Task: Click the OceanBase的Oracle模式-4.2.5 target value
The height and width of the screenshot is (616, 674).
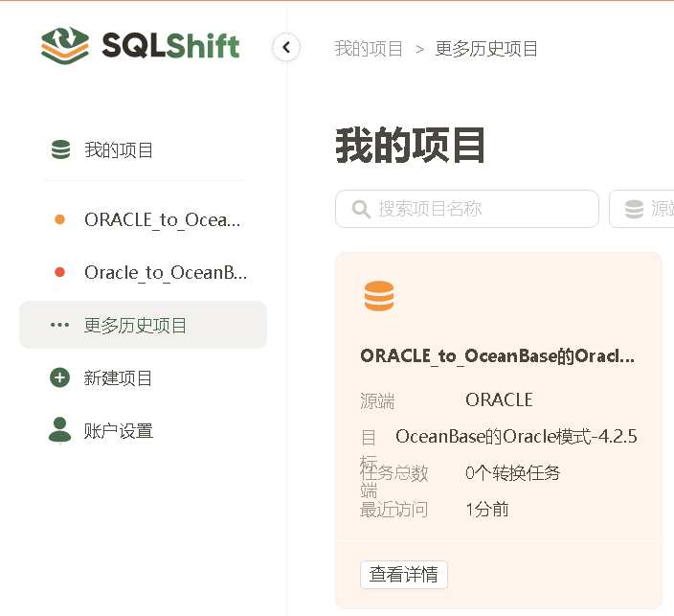Action: [516, 437]
